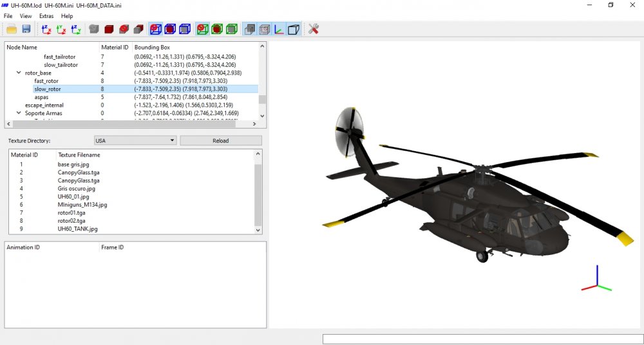Click node tree scroll-up arrow
This screenshot has width=644, height=345.
click(263, 46)
